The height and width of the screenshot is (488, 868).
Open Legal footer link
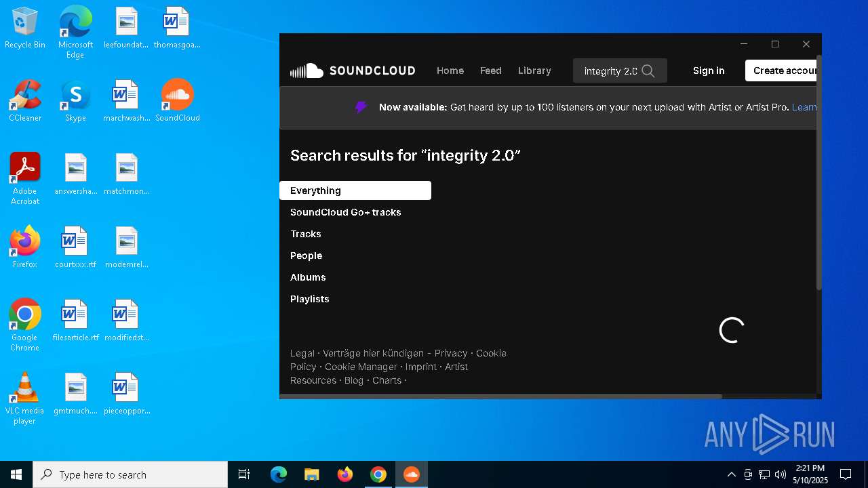click(x=302, y=353)
